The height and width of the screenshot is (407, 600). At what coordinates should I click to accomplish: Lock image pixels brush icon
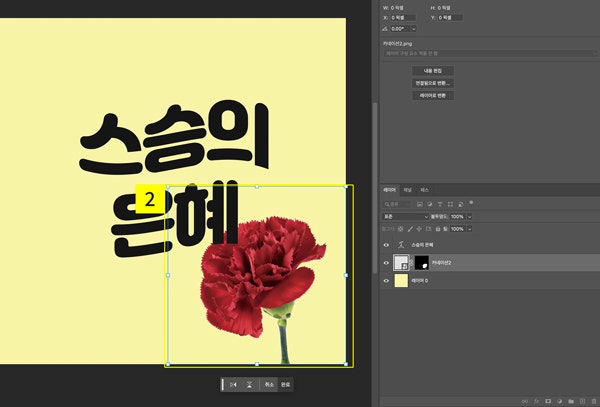coord(410,229)
